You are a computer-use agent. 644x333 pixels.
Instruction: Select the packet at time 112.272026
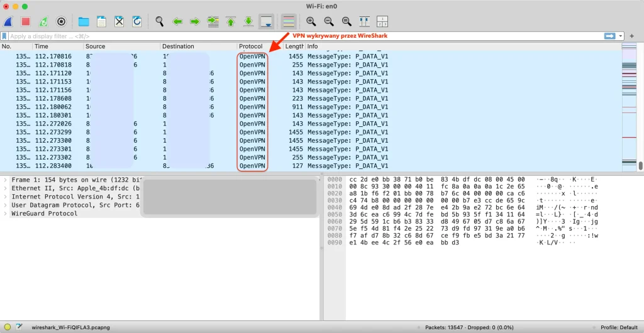[x=311, y=123]
